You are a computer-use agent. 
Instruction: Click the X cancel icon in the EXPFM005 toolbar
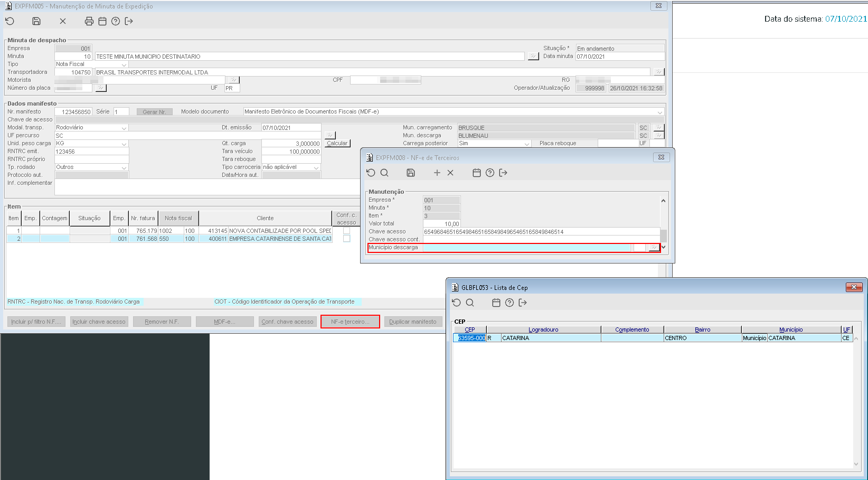pyautogui.click(x=63, y=21)
